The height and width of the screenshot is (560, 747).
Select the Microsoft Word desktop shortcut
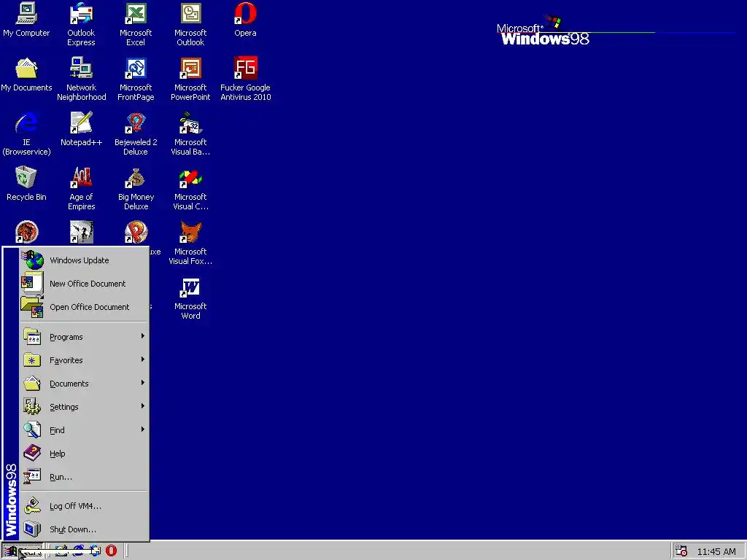point(190,297)
